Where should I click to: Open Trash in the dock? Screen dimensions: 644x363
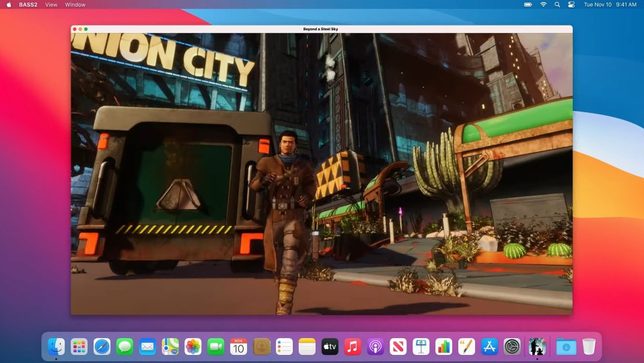(589, 347)
